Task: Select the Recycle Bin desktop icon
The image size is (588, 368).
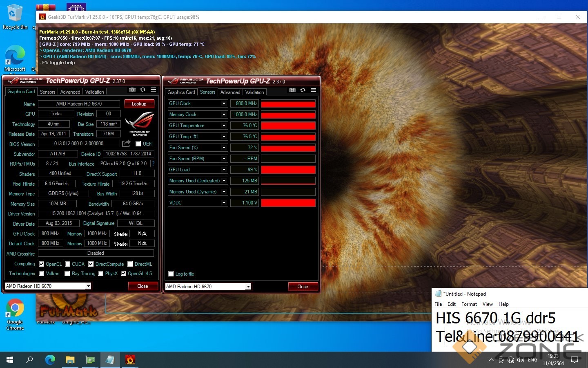Action: (15, 17)
